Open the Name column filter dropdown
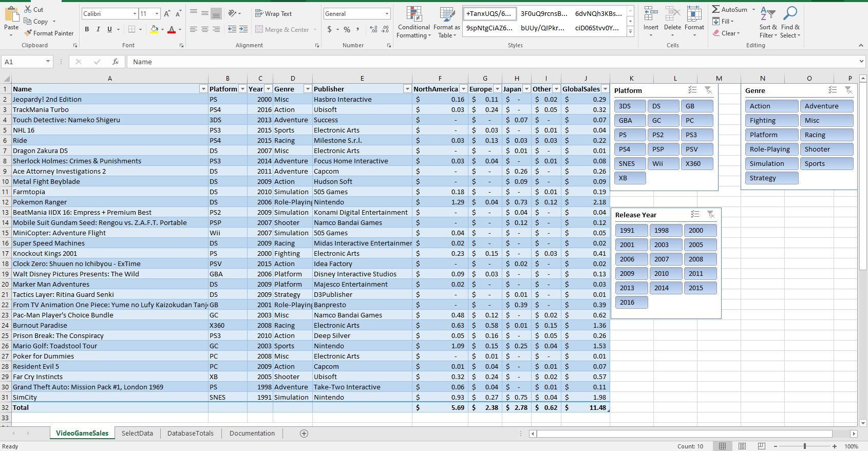The image size is (868, 451). (x=203, y=89)
